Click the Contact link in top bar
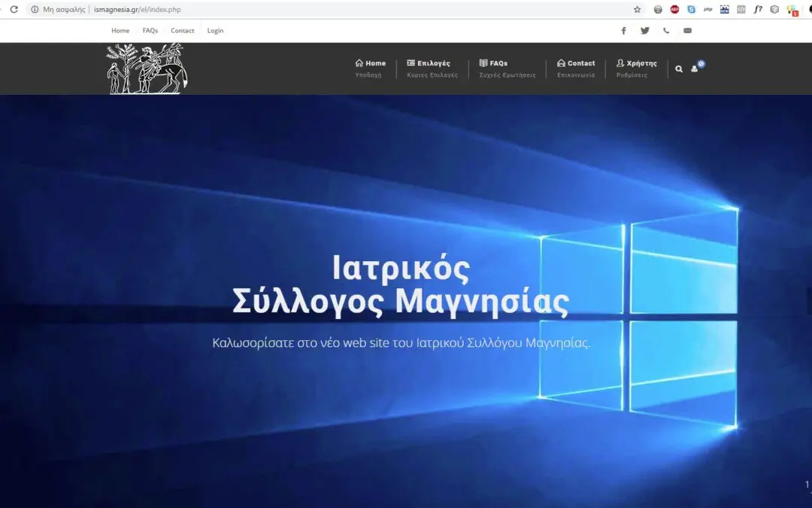This screenshot has width=812, height=508. tap(182, 31)
